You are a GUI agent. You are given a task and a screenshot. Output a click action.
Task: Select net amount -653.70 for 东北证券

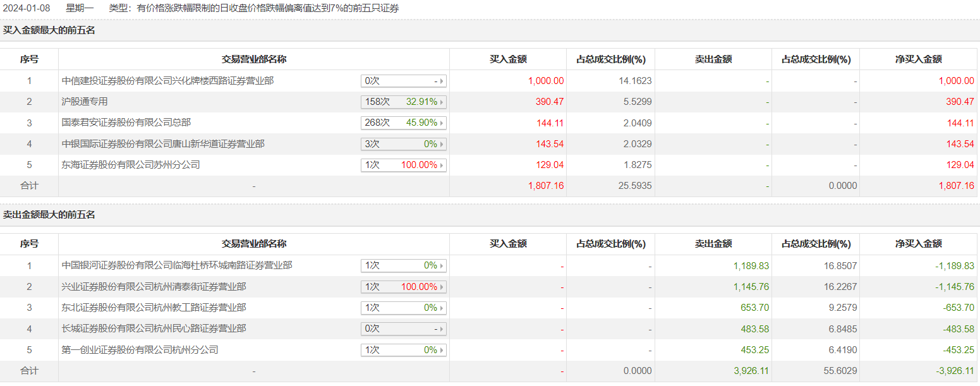pos(959,308)
